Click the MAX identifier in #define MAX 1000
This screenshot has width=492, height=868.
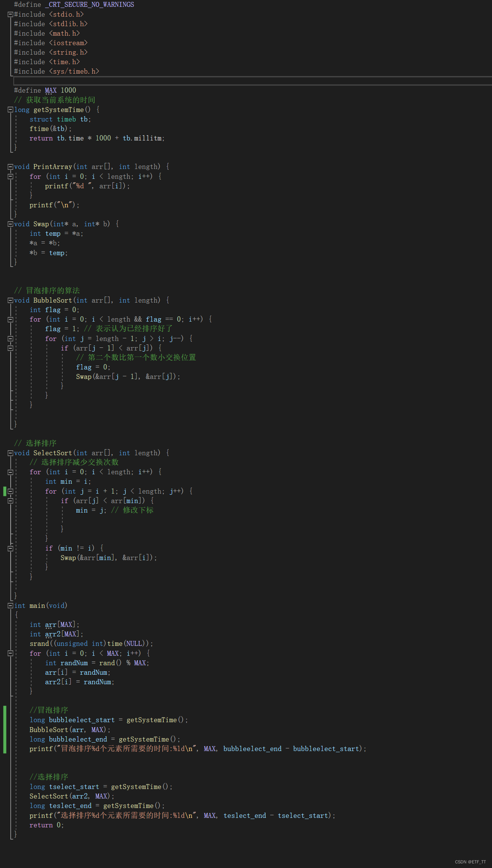click(51, 90)
